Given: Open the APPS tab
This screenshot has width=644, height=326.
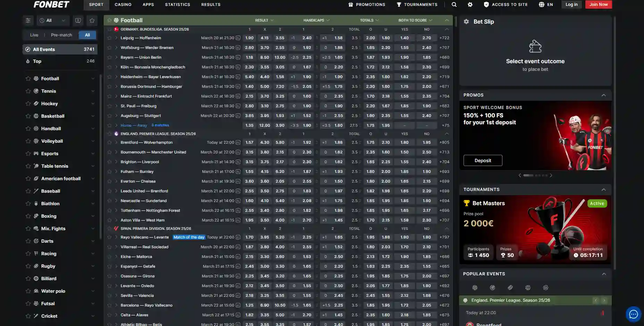Looking at the screenshot, I should pos(148,5).
